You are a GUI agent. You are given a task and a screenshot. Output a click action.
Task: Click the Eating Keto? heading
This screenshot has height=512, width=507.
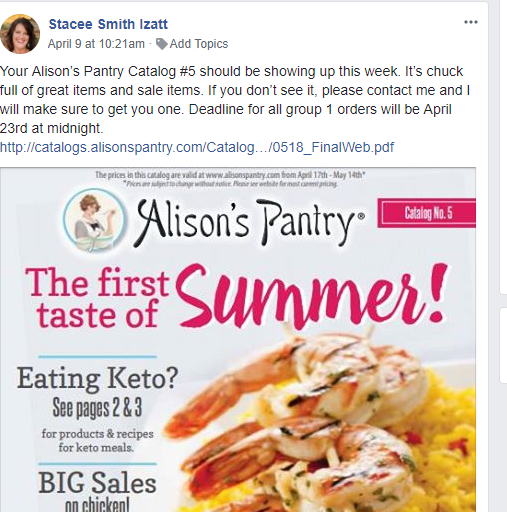click(x=97, y=378)
